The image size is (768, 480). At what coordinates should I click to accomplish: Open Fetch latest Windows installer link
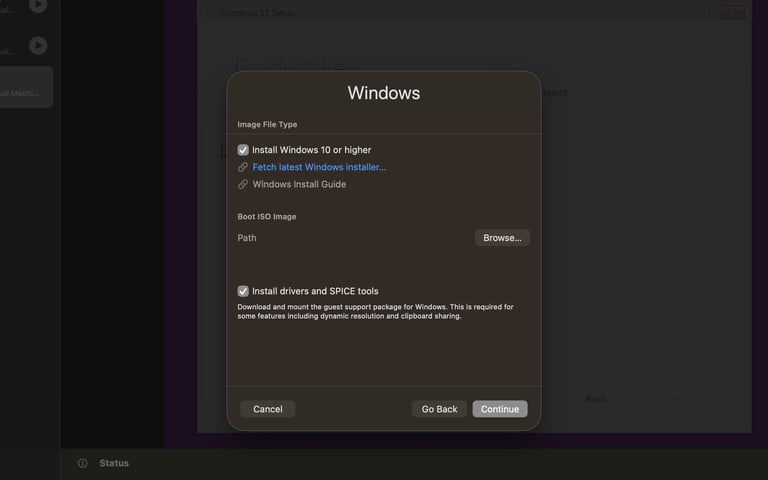coord(319,167)
